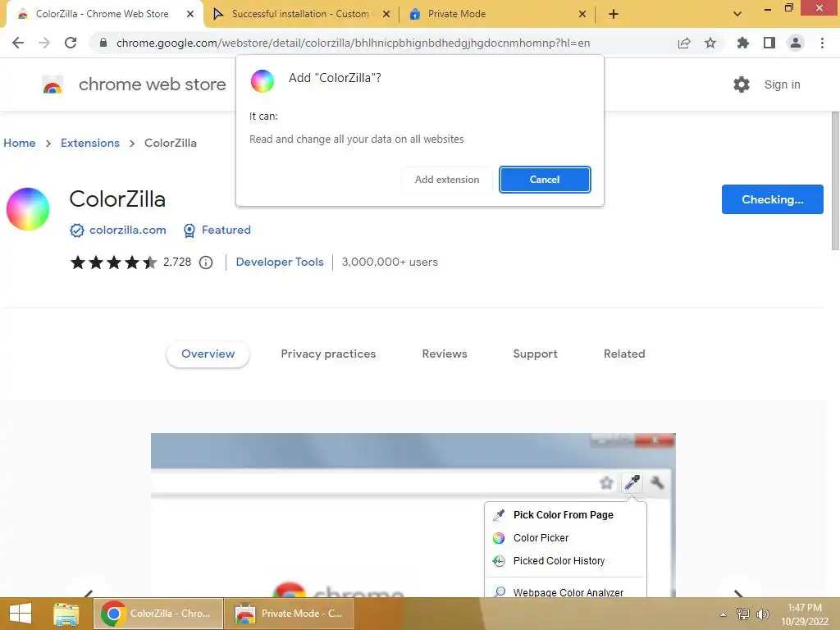Click the large ColorZilla extension logo
Viewport: 840px width, 630px height.
tap(28, 209)
